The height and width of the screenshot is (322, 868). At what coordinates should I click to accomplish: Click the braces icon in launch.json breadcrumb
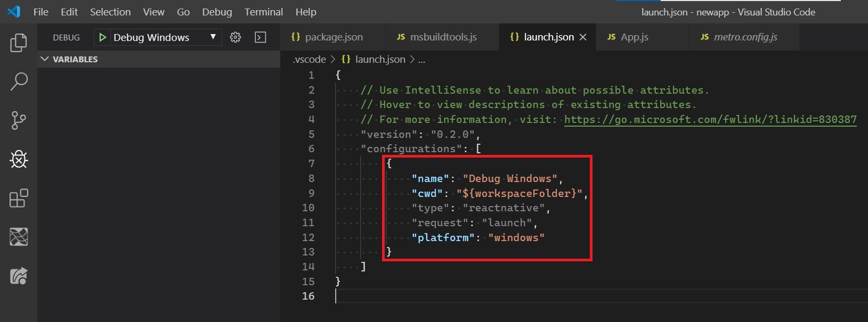(x=346, y=60)
